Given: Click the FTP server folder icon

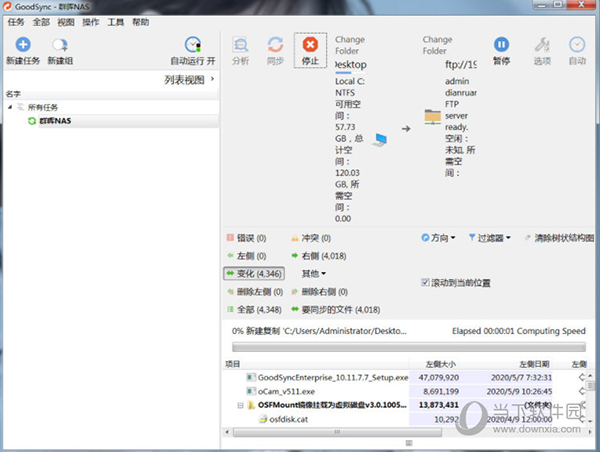Looking at the screenshot, I should click(x=433, y=116).
